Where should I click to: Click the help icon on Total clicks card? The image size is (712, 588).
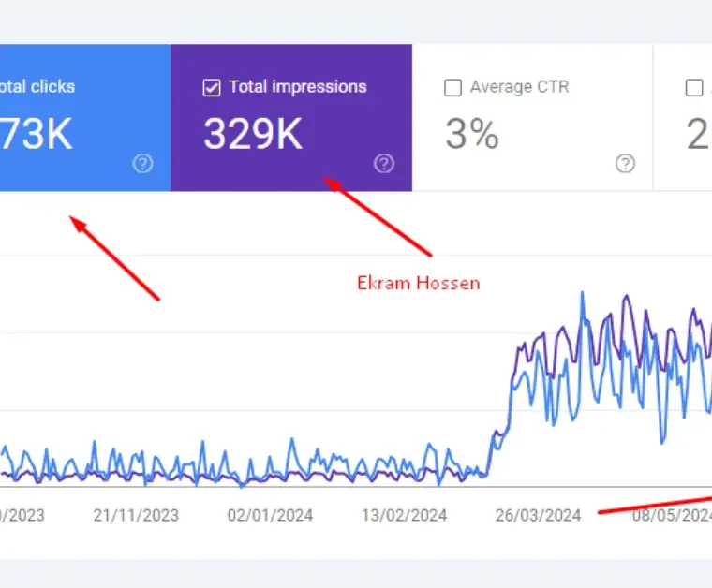pos(142,164)
